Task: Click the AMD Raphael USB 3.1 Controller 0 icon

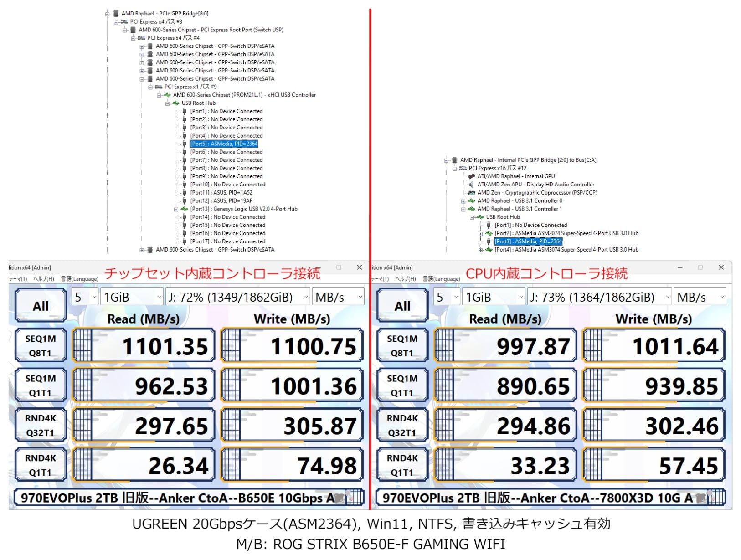Action: [472, 201]
